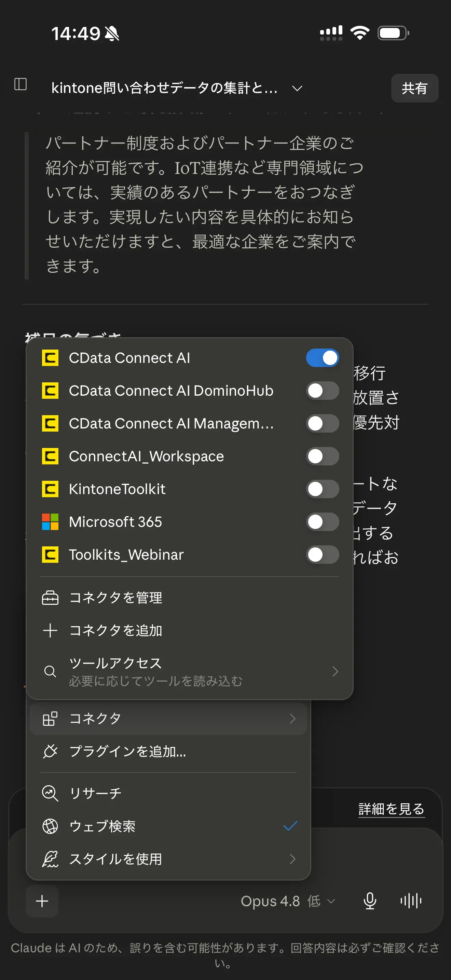The height and width of the screenshot is (980, 451).
Task: Open the sidebar panel icon
Action: [20, 84]
